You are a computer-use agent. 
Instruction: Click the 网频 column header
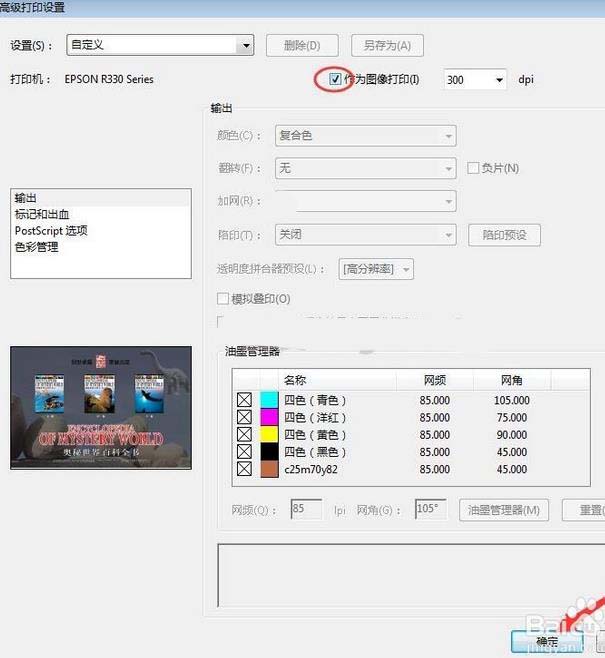435,380
